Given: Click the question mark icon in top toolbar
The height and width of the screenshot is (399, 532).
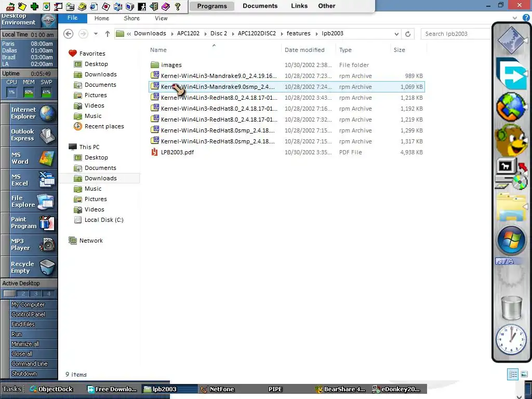Looking at the screenshot, I should 178,6.
